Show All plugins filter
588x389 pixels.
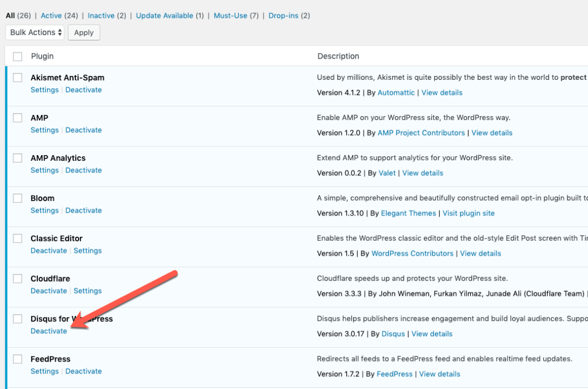click(x=10, y=16)
